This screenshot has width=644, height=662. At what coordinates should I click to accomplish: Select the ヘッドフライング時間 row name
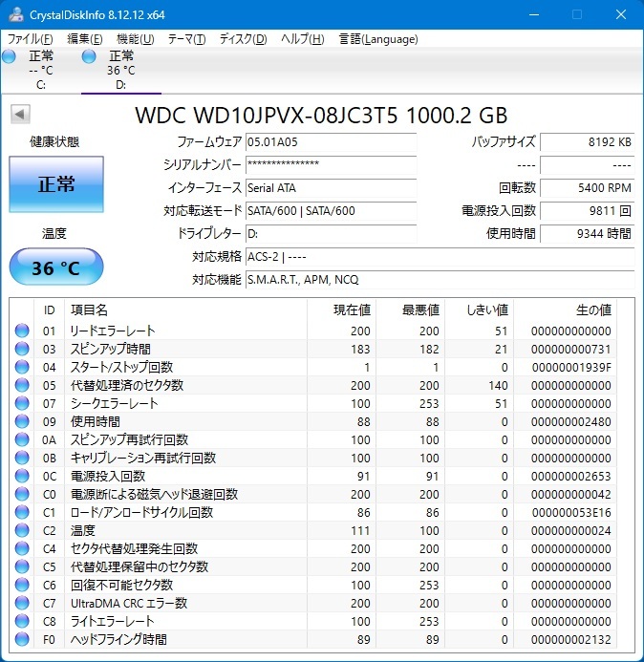coord(118,639)
